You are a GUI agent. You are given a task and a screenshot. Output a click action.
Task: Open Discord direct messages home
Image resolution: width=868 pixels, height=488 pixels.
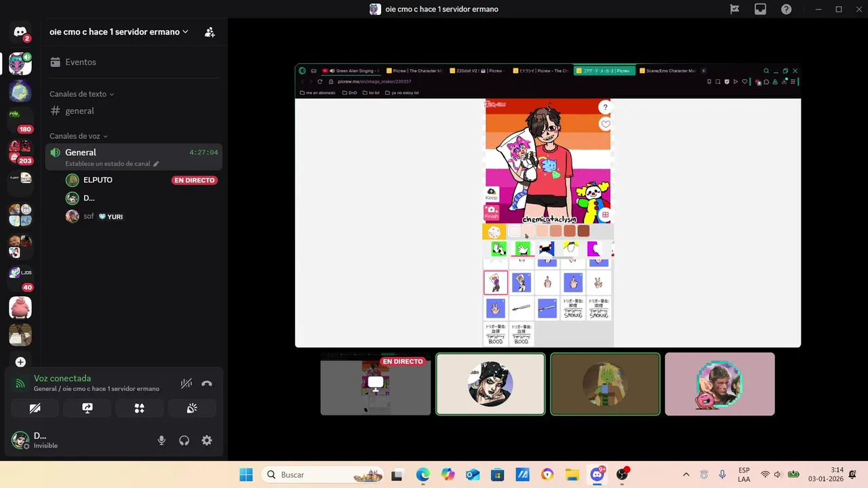(x=20, y=32)
